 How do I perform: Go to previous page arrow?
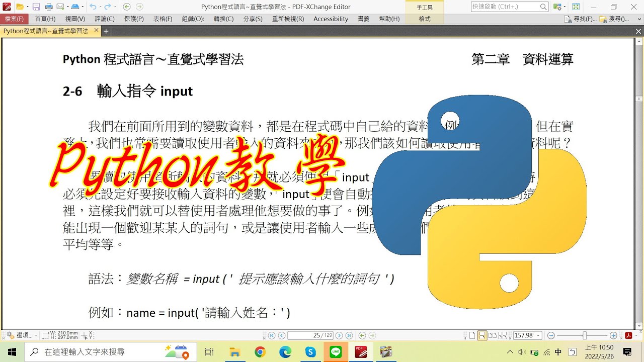coord(282,335)
